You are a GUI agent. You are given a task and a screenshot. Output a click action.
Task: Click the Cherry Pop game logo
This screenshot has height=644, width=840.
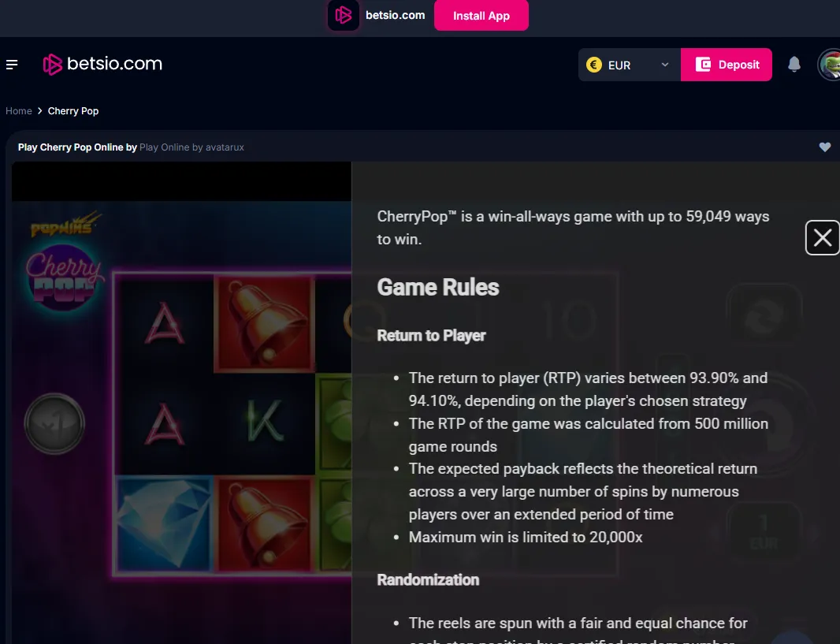[65, 277]
